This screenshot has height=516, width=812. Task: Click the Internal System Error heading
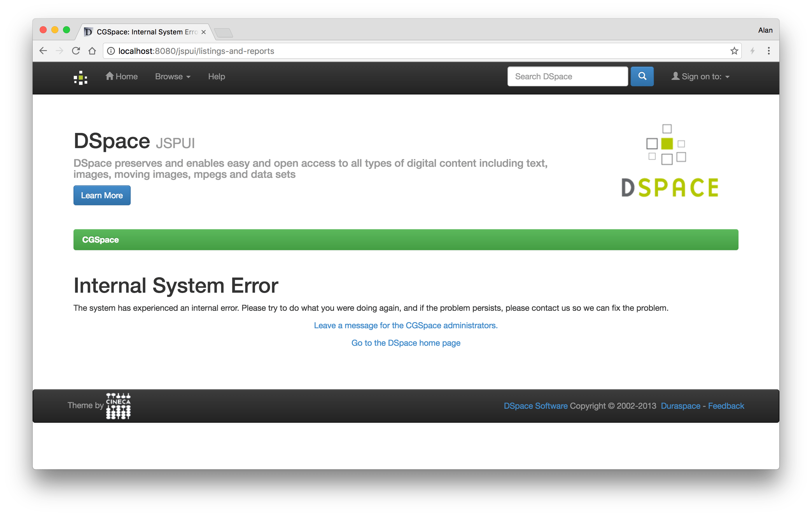pyautogui.click(x=176, y=285)
